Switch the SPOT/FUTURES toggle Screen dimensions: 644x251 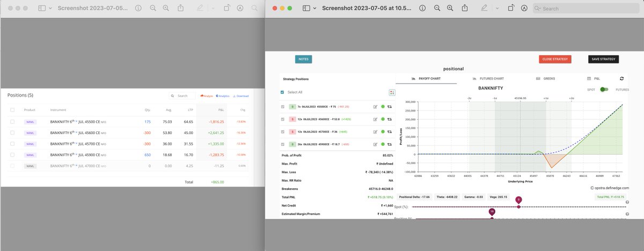coord(604,90)
